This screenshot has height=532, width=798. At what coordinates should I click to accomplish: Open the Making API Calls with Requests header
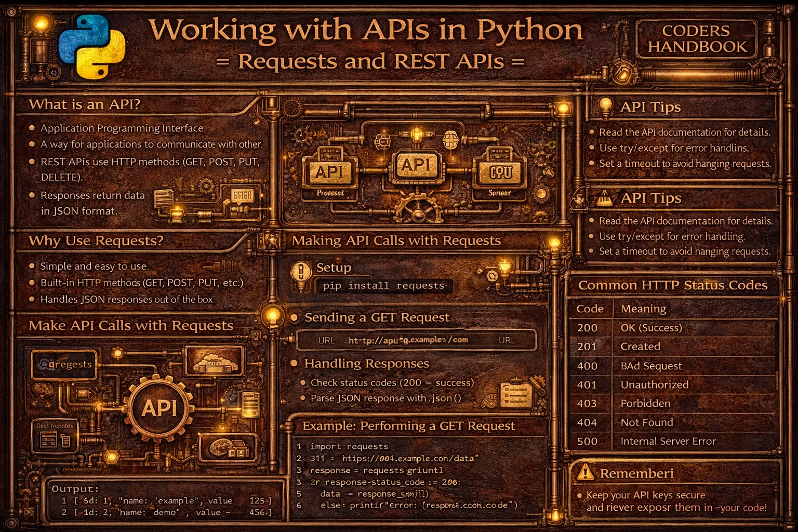pos(396,241)
